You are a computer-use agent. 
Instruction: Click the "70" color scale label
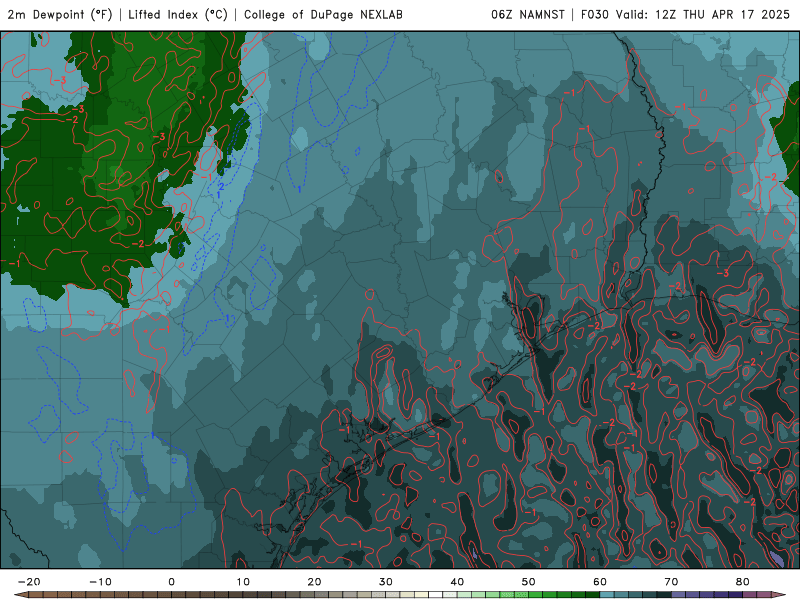[671, 582]
